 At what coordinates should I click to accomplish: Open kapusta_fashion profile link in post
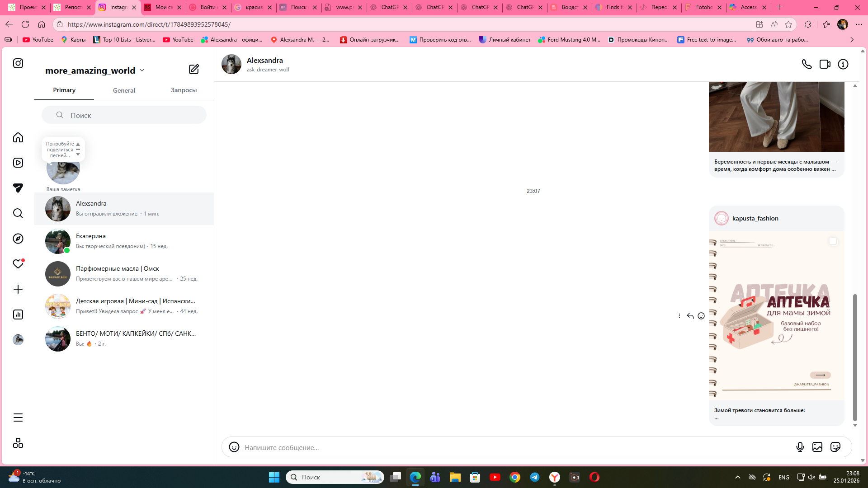click(755, 218)
